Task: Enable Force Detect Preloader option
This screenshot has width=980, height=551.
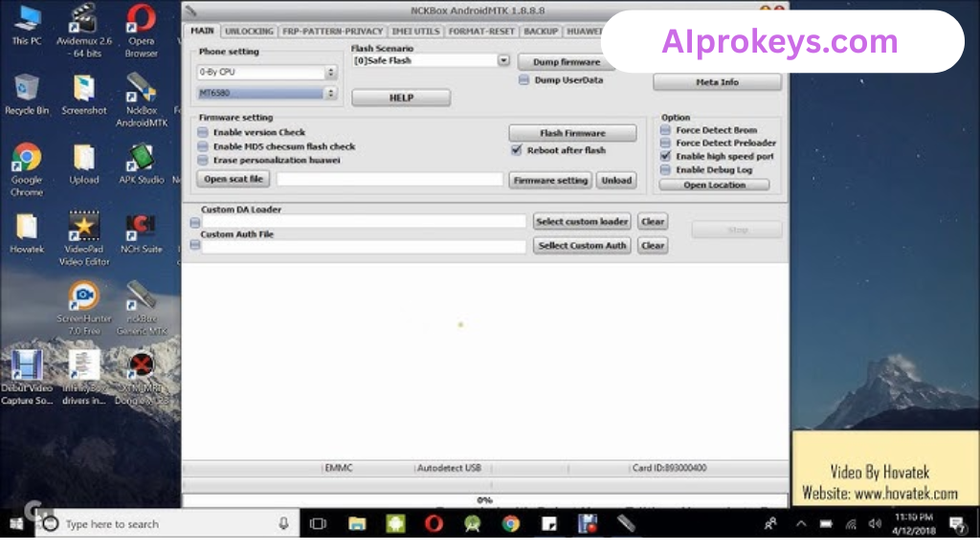Action: click(666, 143)
